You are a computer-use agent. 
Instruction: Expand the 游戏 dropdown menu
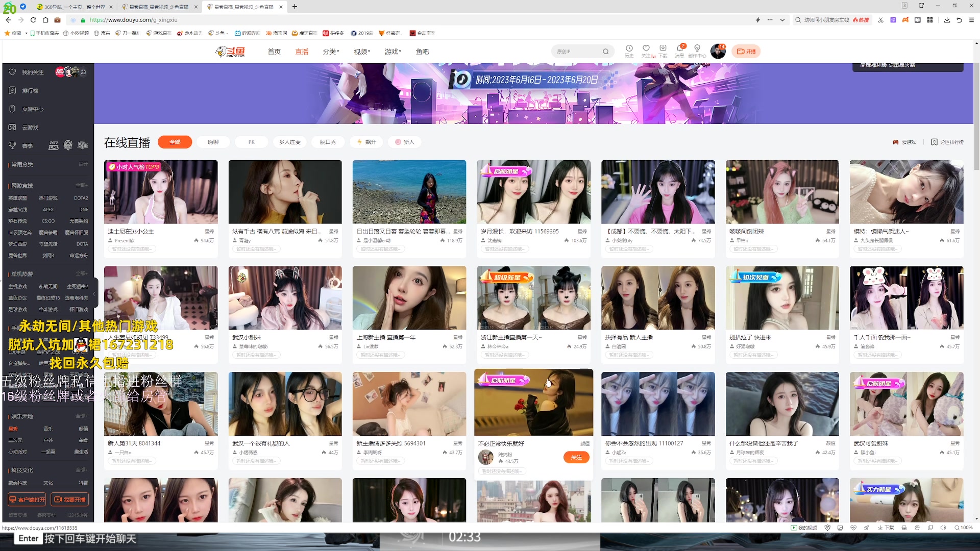point(392,51)
